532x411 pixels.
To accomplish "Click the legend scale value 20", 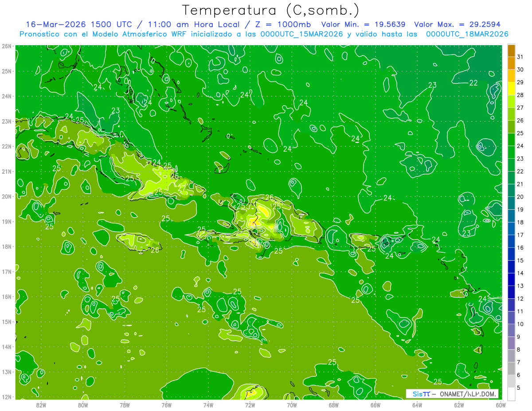I will click(x=520, y=197).
